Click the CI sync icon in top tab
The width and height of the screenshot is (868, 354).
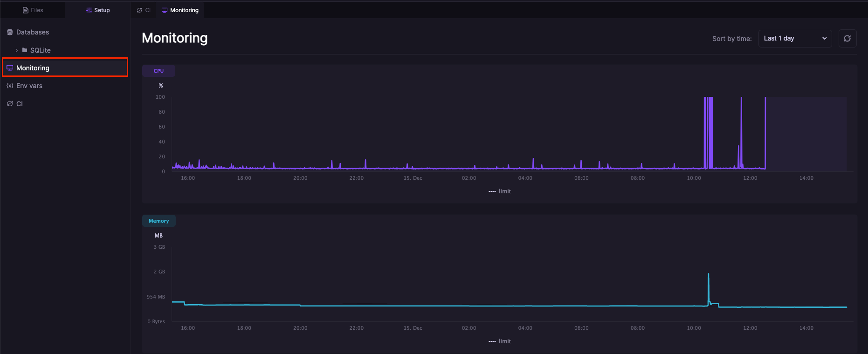point(139,10)
